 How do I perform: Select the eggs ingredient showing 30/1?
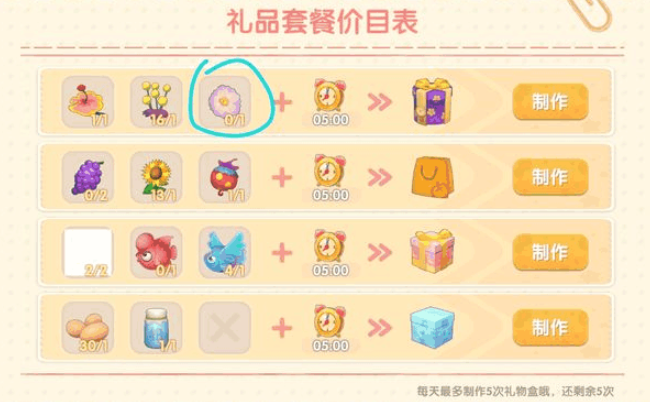(87, 328)
